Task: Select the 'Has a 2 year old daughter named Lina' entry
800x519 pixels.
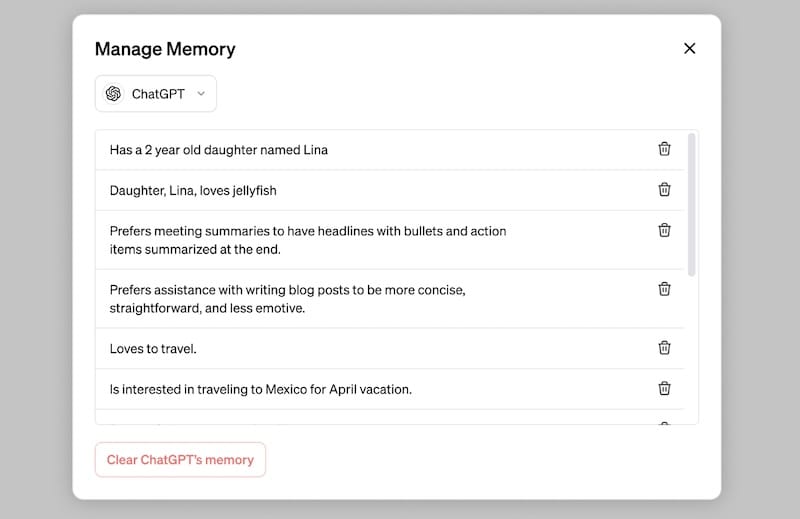Action: [x=389, y=150]
